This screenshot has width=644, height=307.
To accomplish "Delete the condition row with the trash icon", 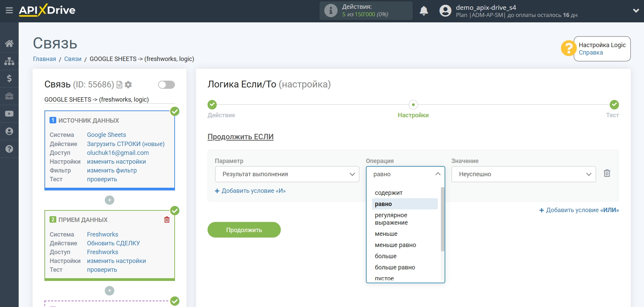I will pyautogui.click(x=607, y=173).
